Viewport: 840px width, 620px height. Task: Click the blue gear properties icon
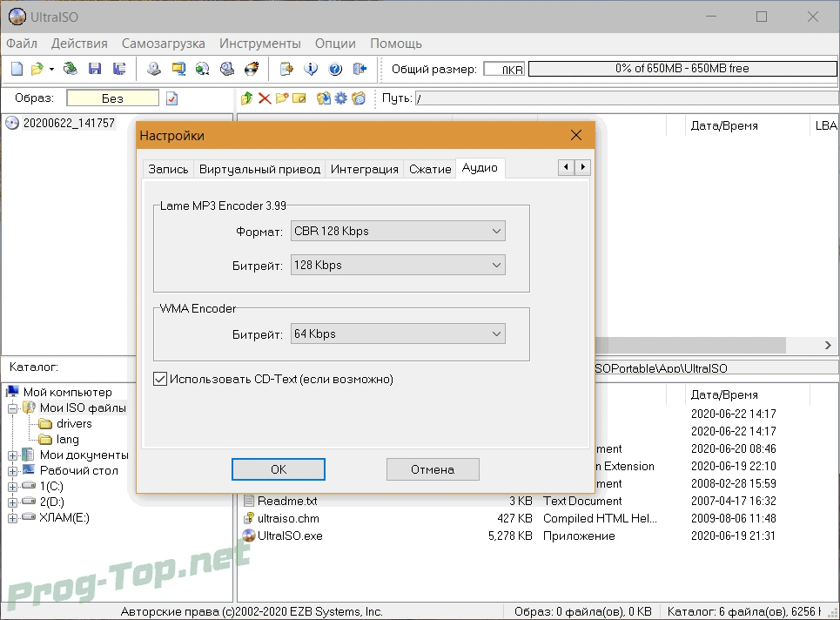(340, 98)
